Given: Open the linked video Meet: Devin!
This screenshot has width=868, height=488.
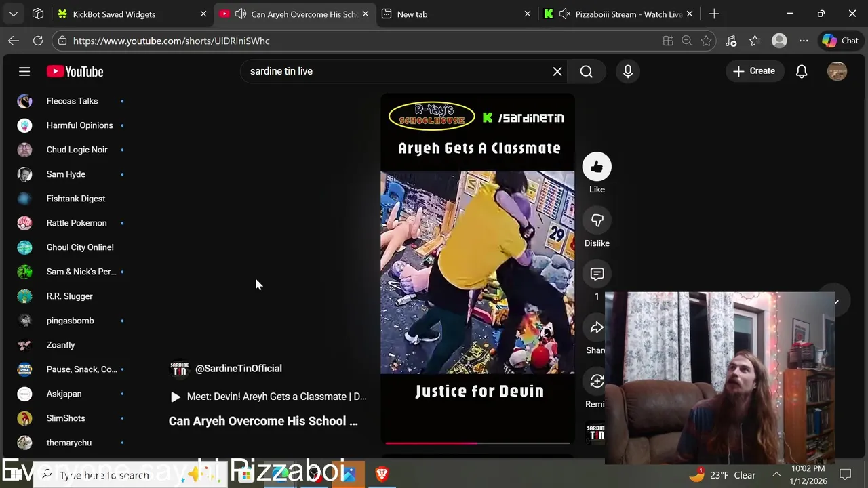Looking at the screenshot, I should click(269, 396).
